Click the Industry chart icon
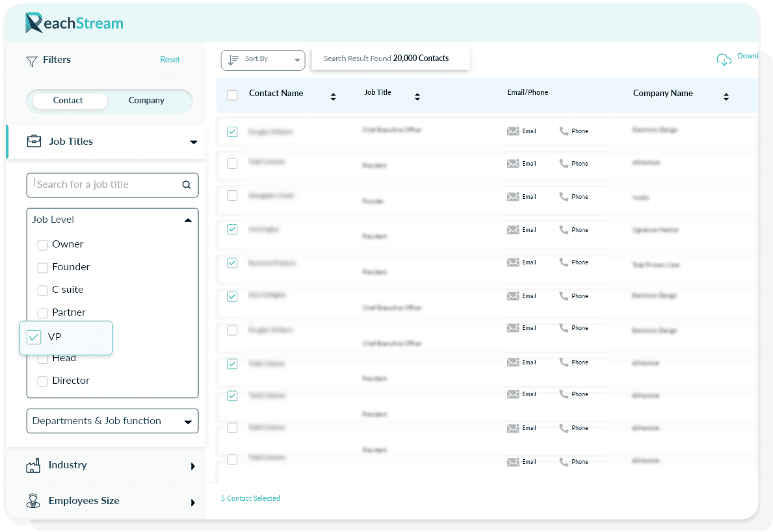773x532 pixels. click(34, 465)
